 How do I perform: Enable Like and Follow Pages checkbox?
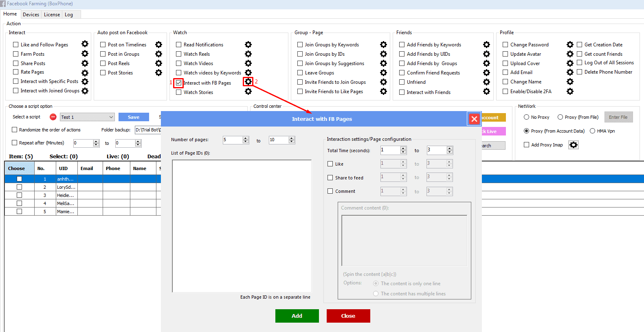(15, 44)
